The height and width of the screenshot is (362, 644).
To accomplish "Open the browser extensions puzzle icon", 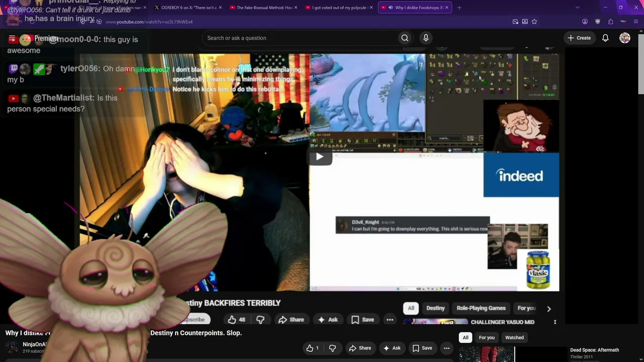I will 610,22.
